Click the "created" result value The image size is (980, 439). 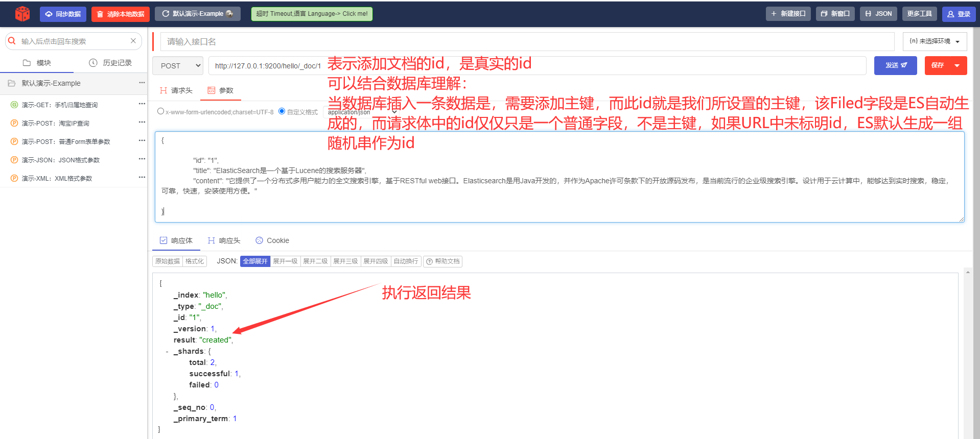(x=215, y=340)
